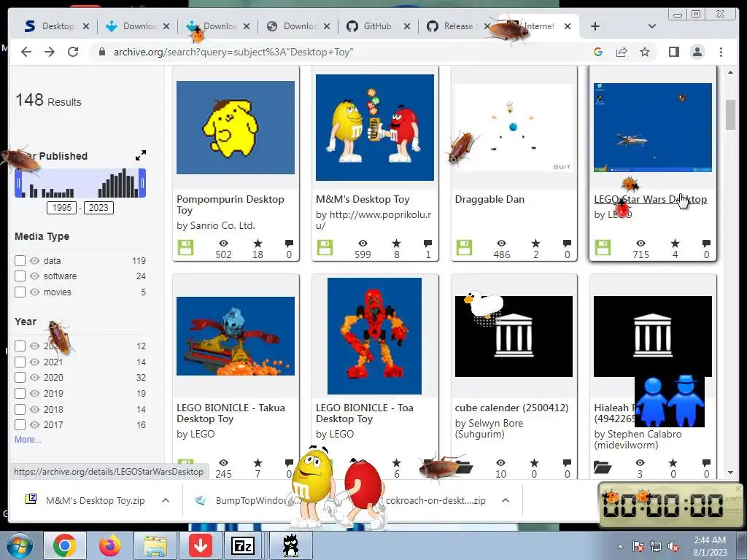Image resolution: width=747 pixels, height=560 pixels.
Task: Open the share page icon in address bar
Action: pos(622,52)
